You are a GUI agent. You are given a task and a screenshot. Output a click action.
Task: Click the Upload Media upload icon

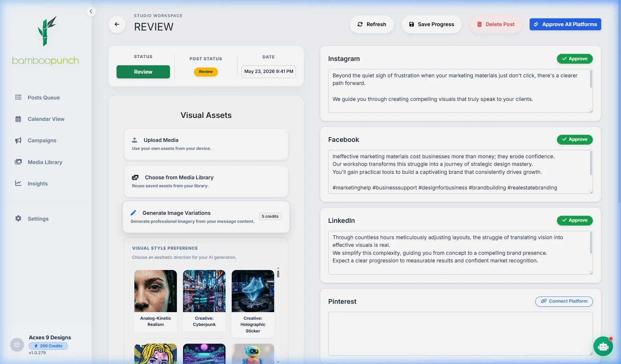[135, 140]
